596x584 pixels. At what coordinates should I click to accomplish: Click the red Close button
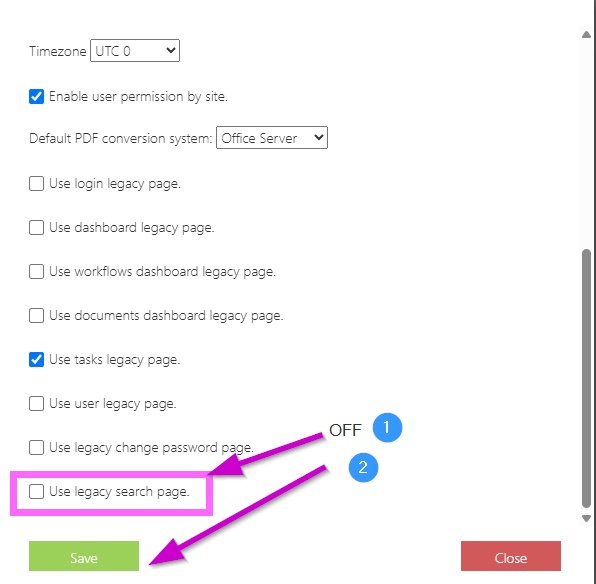pos(510,556)
